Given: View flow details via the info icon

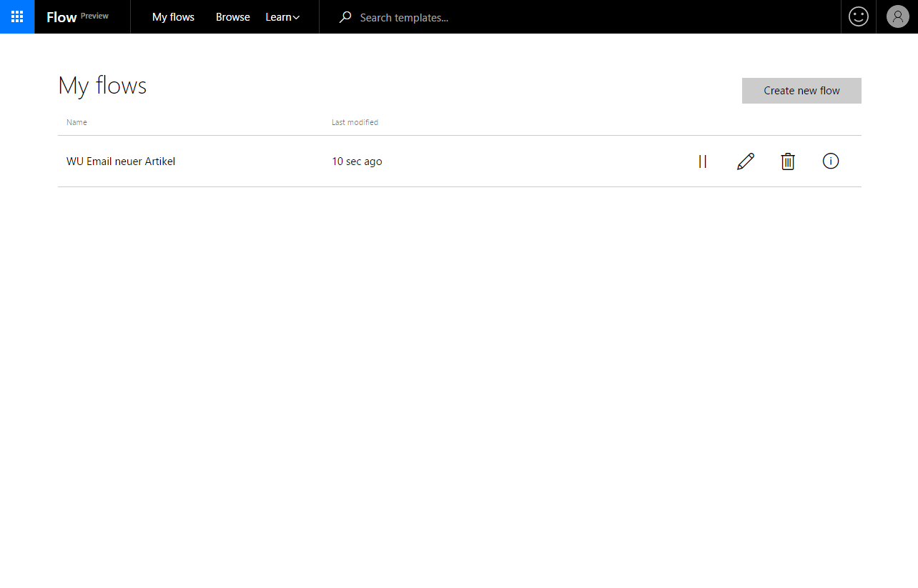Looking at the screenshot, I should point(831,161).
